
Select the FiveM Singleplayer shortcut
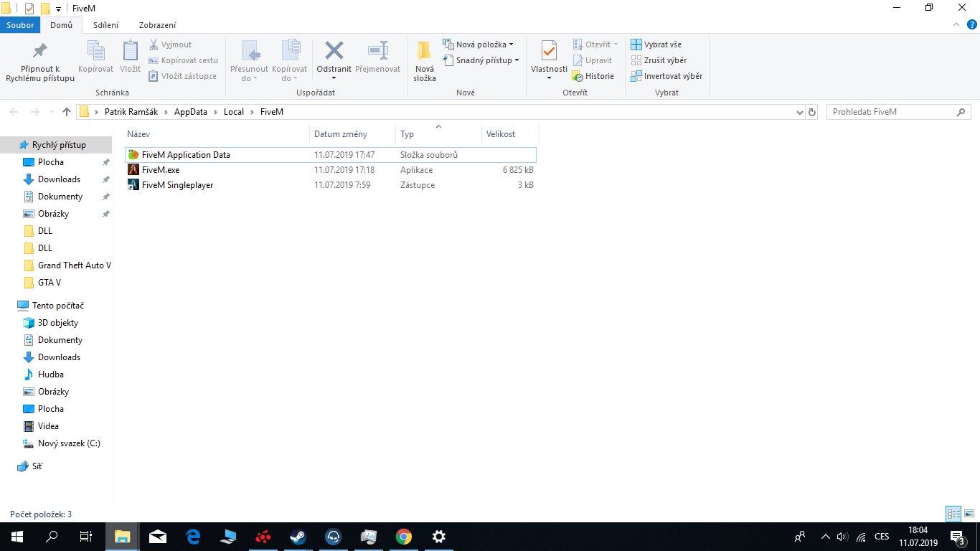pyautogui.click(x=330, y=185)
